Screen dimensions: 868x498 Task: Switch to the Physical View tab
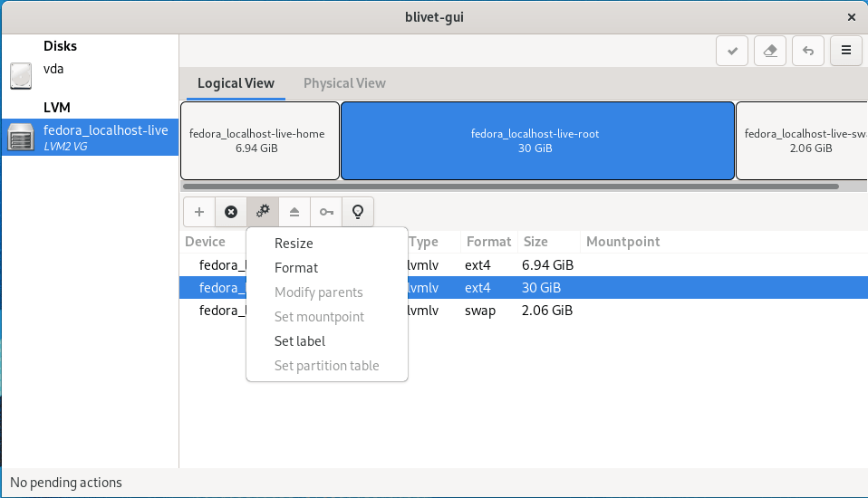point(344,83)
